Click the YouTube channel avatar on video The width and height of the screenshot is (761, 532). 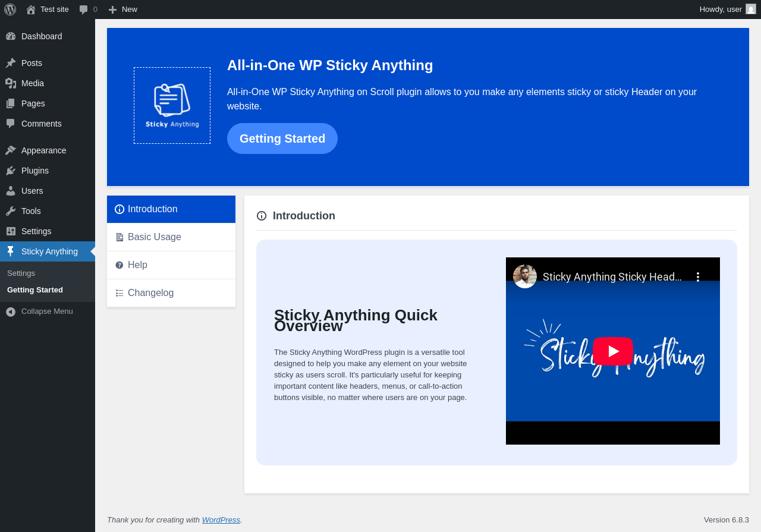pyautogui.click(x=525, y=276)
